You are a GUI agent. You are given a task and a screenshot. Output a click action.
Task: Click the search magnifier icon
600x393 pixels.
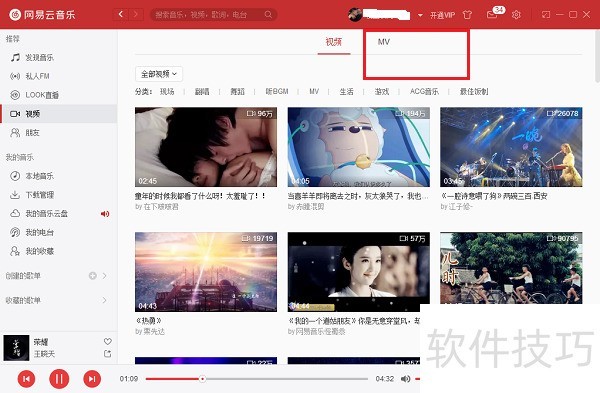[x=268, y=15]
